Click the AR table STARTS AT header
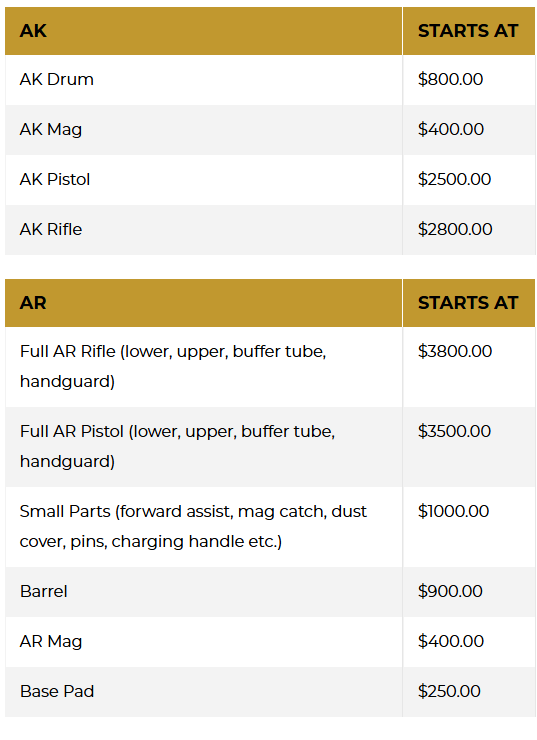Viewport: 537px width, 740px height. tap(468, 303)
